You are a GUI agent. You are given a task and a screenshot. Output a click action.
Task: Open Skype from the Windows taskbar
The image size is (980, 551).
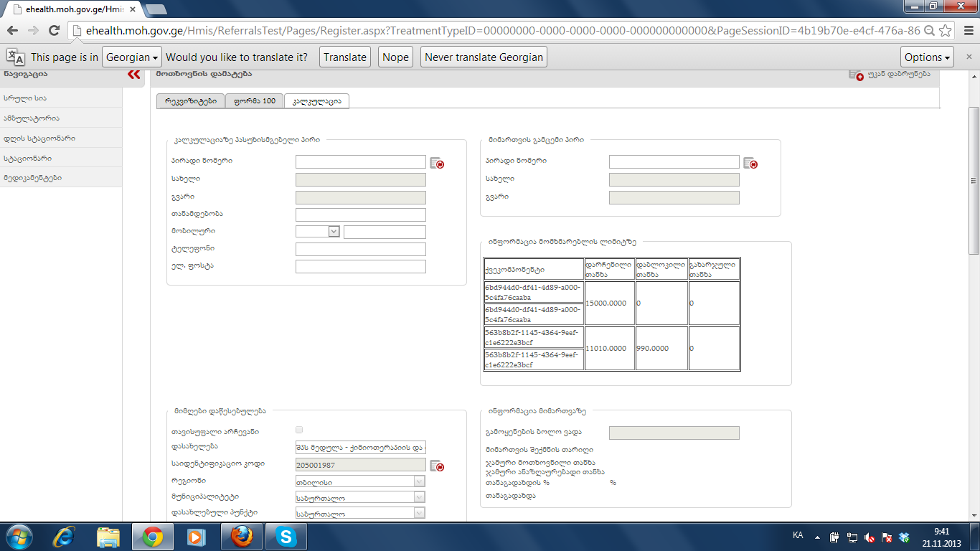[x=286, y=537]
